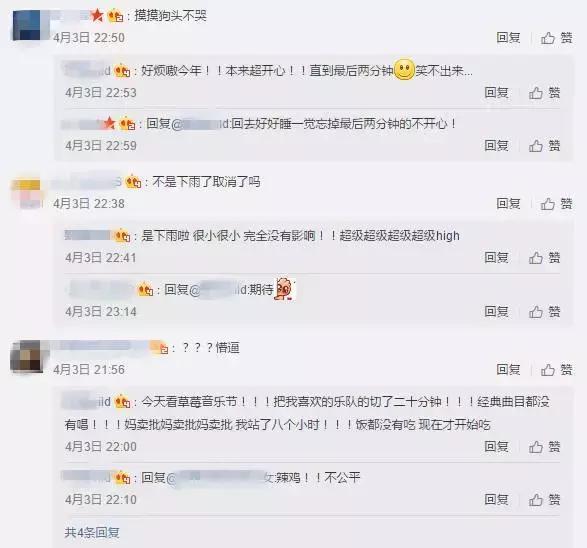The image size is (587, 548).
Task: Like the 22:41 是下雨啦 reply
Action: coord(544,258)
